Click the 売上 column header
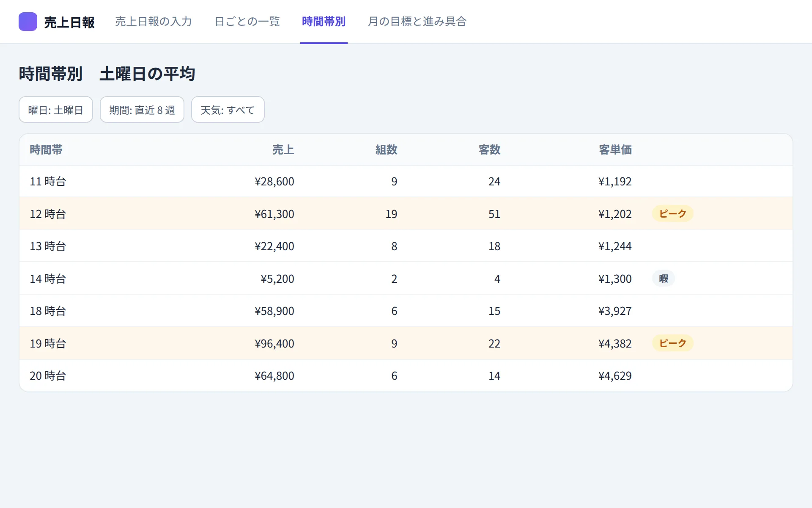The height and width of the screenshot is (508, 812). click(283, 150)
